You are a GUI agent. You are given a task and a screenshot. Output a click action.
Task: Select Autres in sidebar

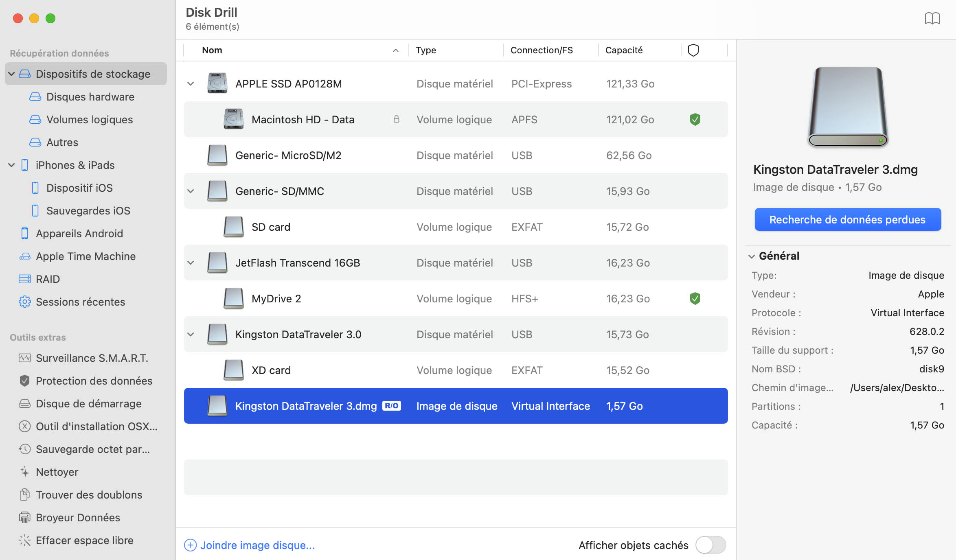tap(54, 142)
